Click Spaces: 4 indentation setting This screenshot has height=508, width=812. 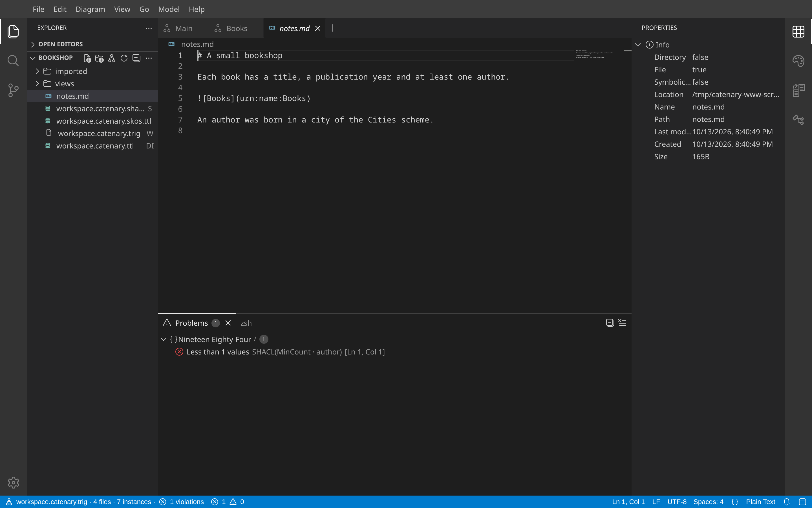pos(708,502)
